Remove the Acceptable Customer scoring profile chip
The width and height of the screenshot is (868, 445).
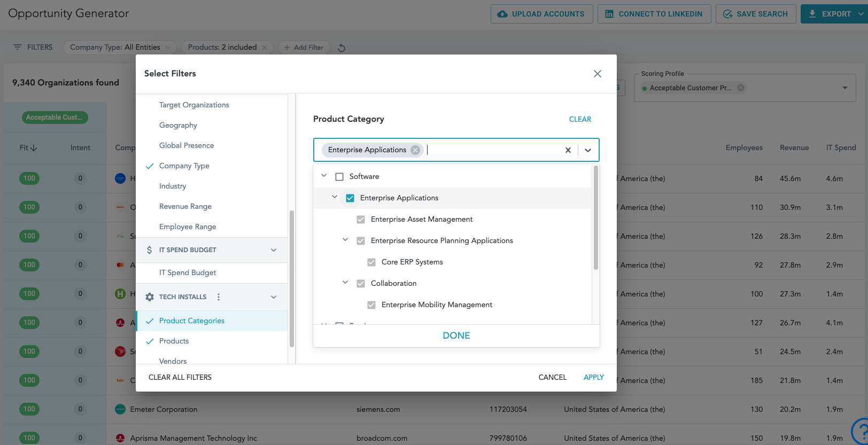tap(741, 88)
